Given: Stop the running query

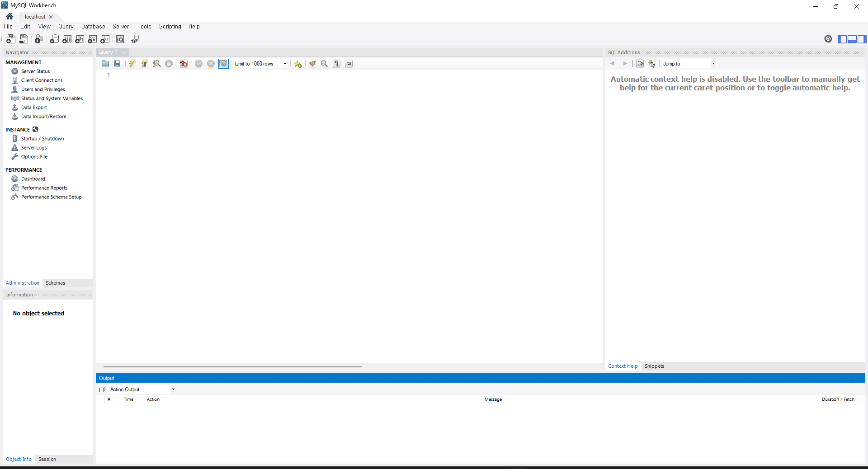Looking at the screenshot, I should (169, 64).
